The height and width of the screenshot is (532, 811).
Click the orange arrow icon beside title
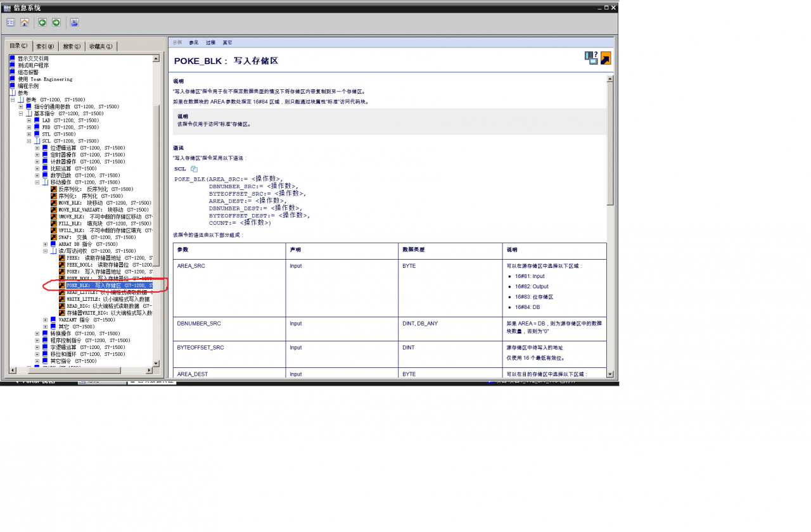click(x=606, y=58)
